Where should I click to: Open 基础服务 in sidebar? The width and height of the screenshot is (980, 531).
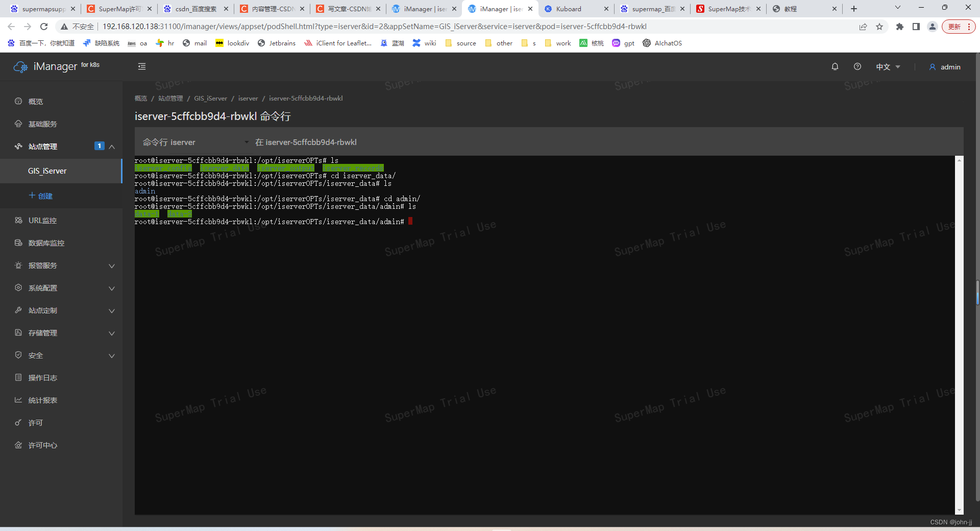point(43,124)
